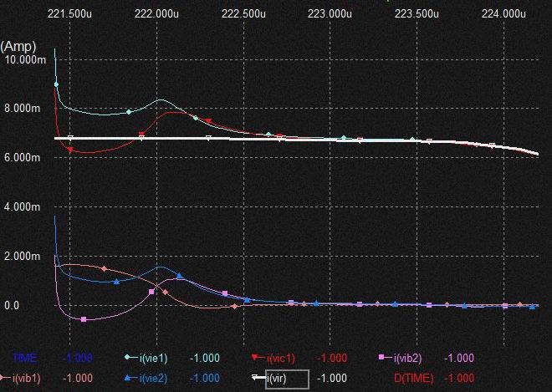Click the D(TIME) legend label

point(414,379)
